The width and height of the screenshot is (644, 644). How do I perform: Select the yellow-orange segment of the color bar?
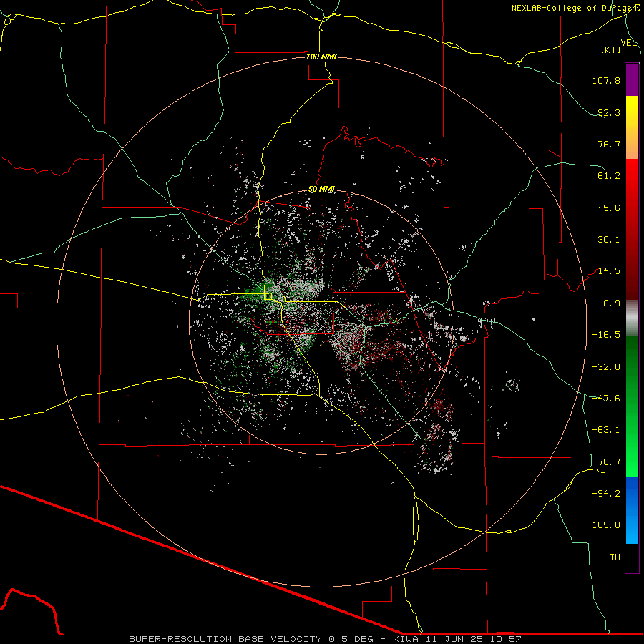coord(632,127)
